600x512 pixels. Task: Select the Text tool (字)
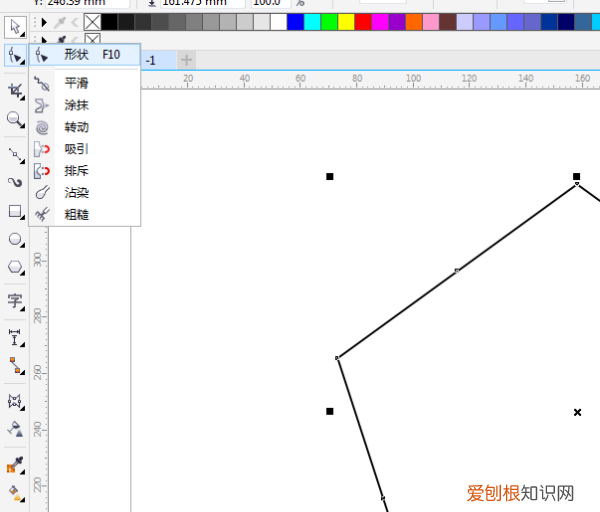point(15,300)
